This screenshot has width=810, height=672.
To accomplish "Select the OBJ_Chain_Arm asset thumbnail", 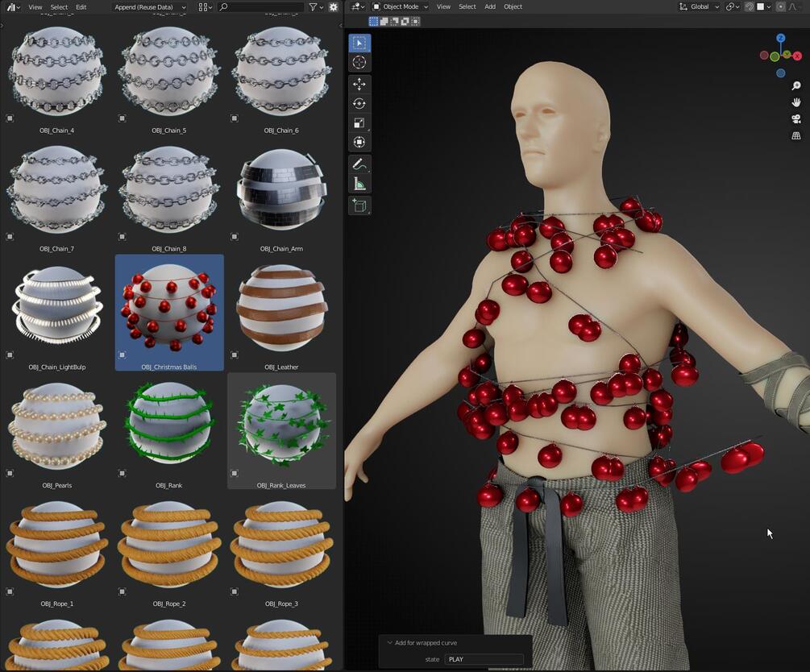I will [281, 190].
